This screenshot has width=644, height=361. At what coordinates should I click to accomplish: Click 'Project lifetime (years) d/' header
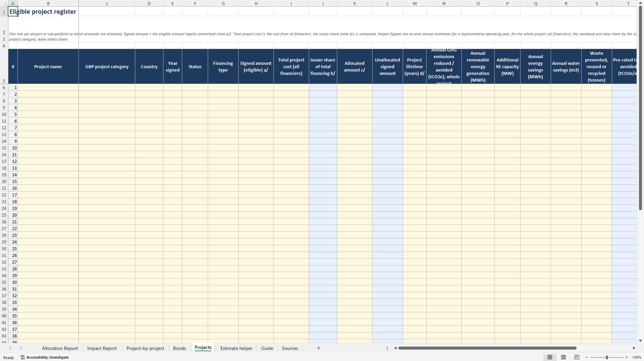tap(414, 66)
